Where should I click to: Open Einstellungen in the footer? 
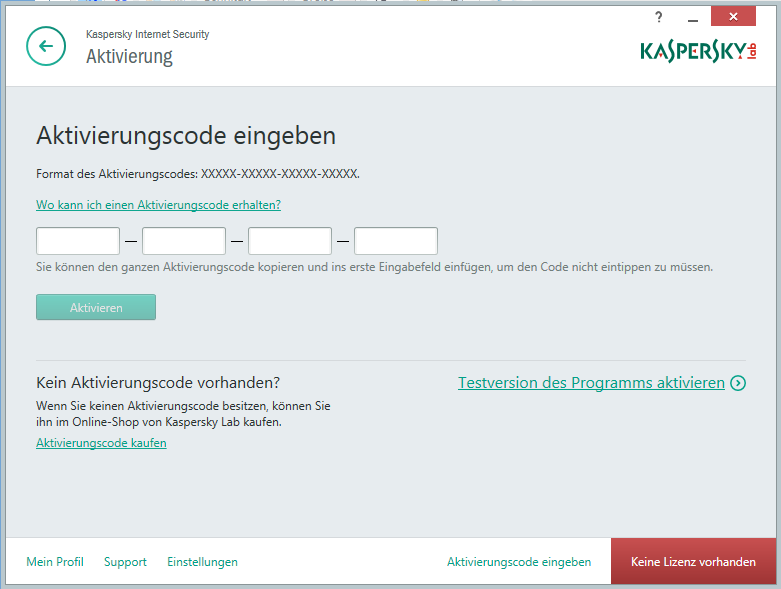202,562
